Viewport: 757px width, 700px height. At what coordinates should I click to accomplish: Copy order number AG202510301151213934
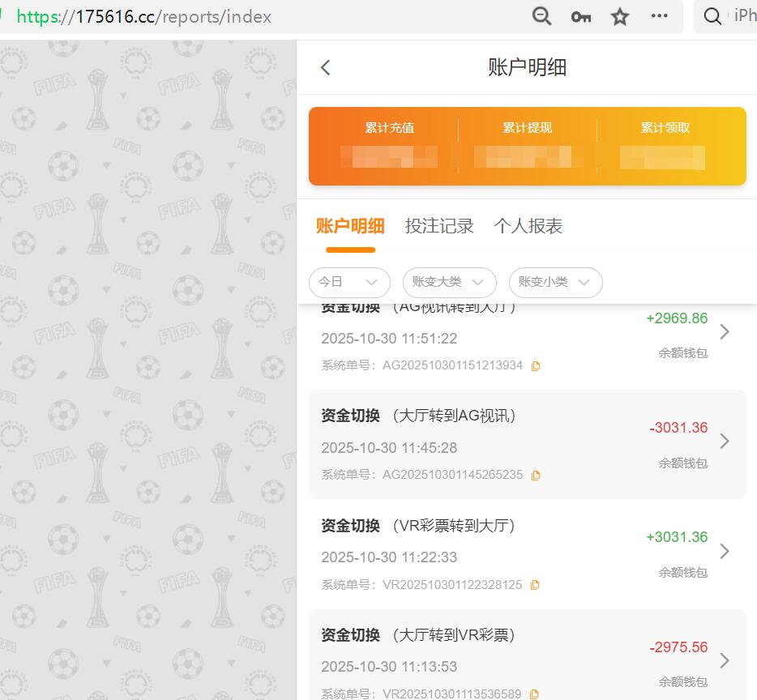click(x=535, y=365)
